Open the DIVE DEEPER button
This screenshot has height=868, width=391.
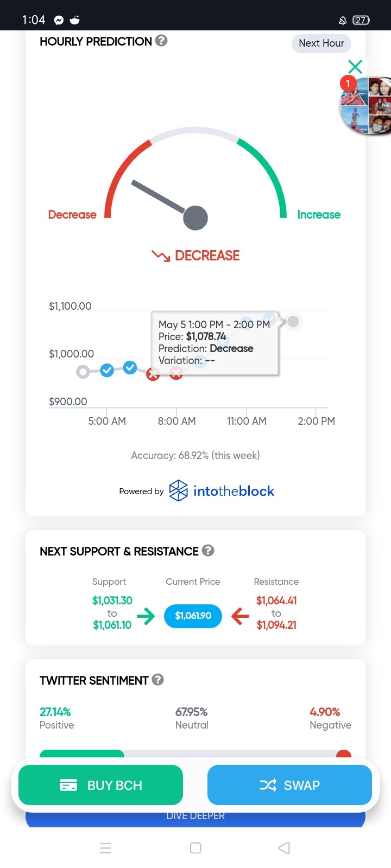tap(195, 816)
